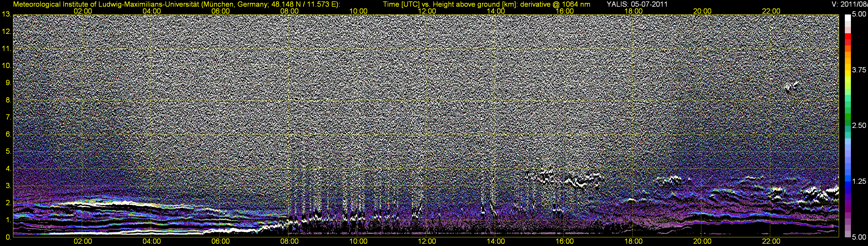Viewport: 868px width, 246px height.
Task: Click the 02:00 tick label on the bottom axis
Action: pyautogui.click(x=83, y=241)
